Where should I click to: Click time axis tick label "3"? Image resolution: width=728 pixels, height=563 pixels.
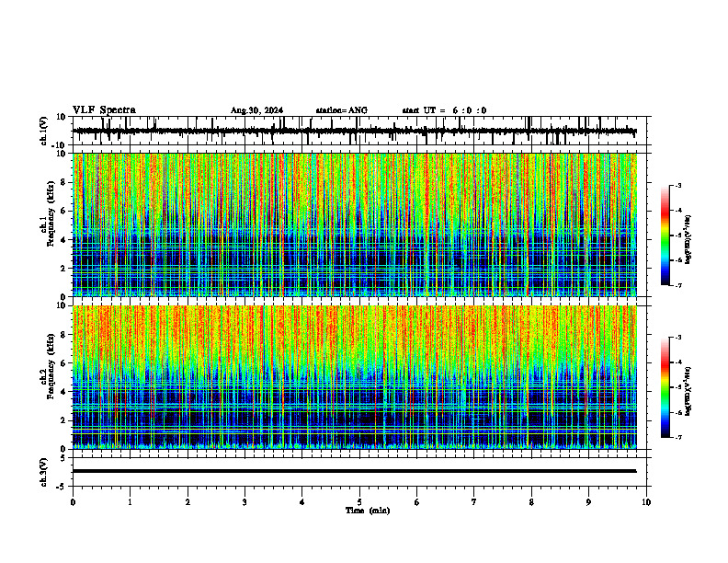[x=245, y=502]
